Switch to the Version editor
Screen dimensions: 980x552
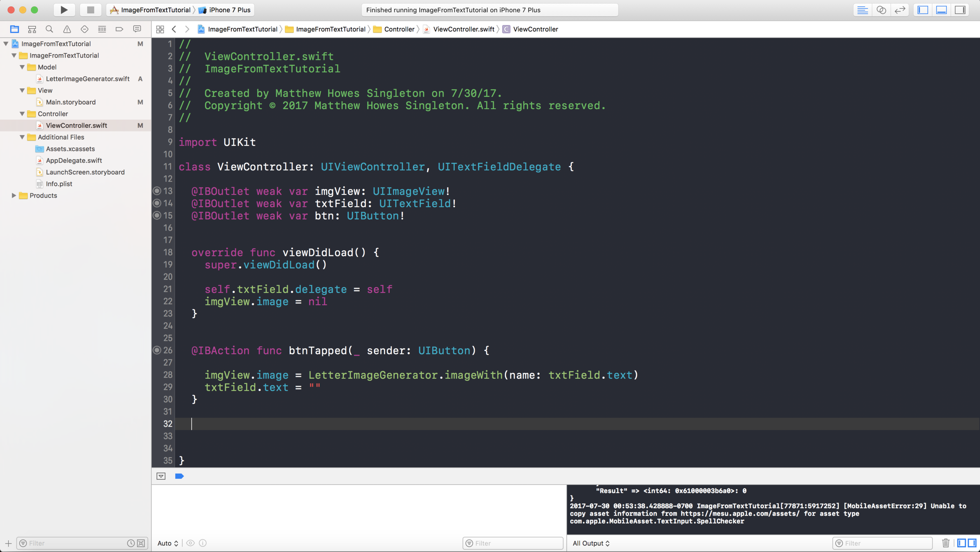pos(900,10)
